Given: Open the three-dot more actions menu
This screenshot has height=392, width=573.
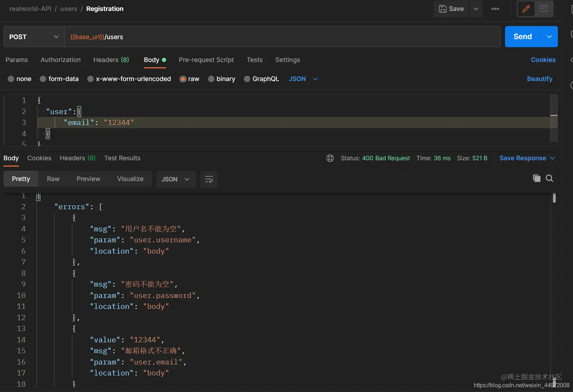Looking at the screenshot, I should 495,9.
